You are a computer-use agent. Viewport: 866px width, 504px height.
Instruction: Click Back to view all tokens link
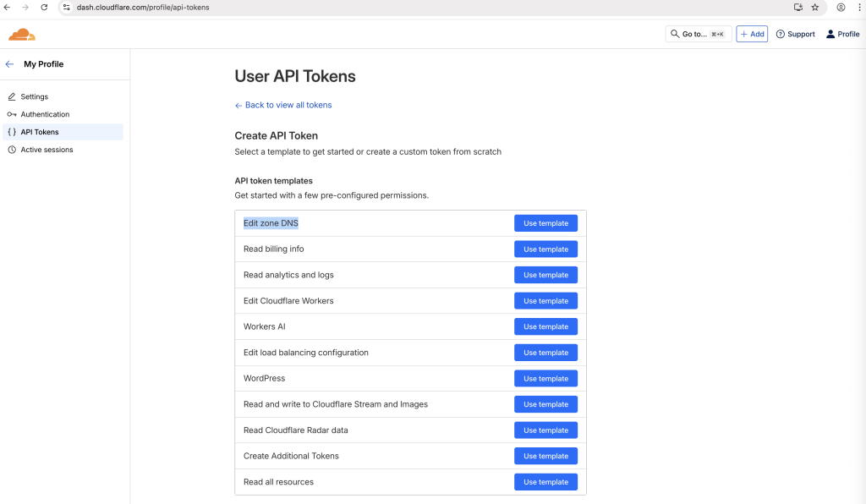(x=283, y=105)
